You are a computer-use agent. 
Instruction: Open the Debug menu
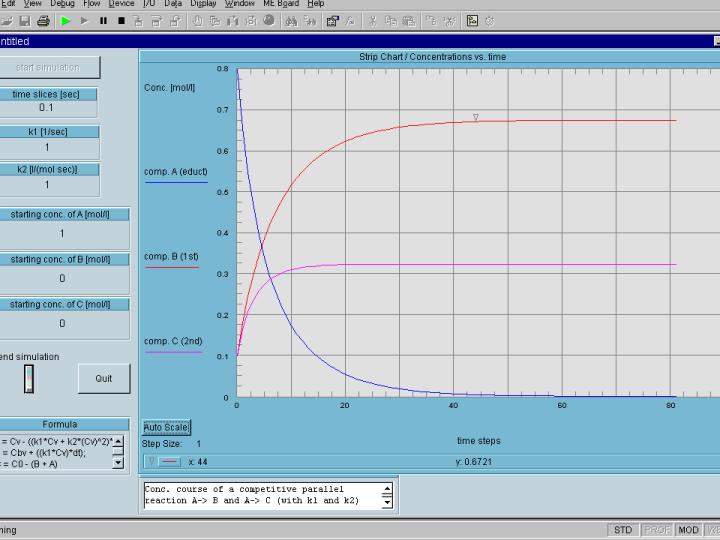(62, 4)
